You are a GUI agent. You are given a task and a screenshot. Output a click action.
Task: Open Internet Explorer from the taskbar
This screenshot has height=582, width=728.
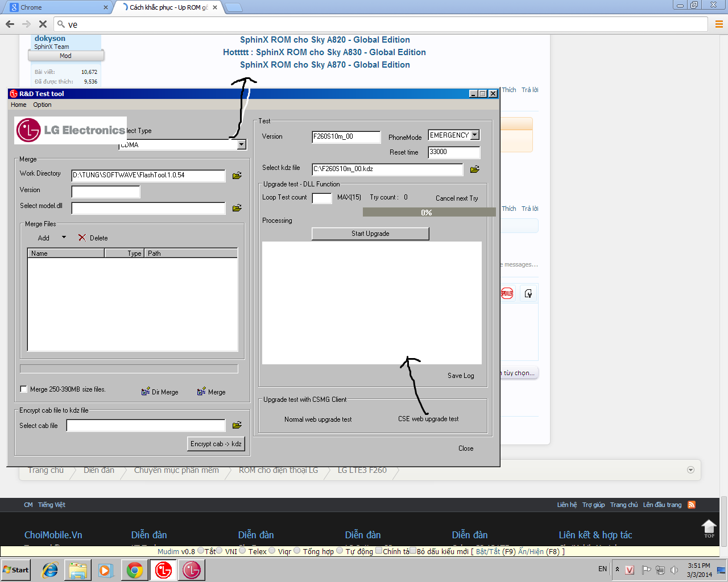coord(50,570)
